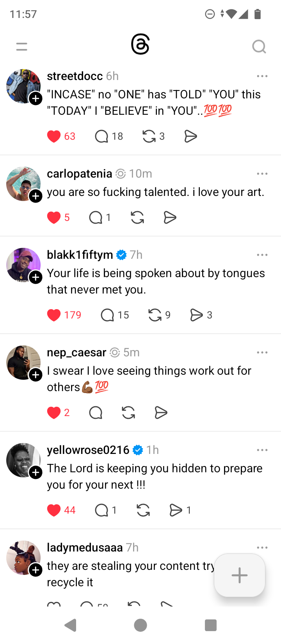Open more options for streetdocc's post
The height and width of the screenshot is (644, 281).
[262, 76]
